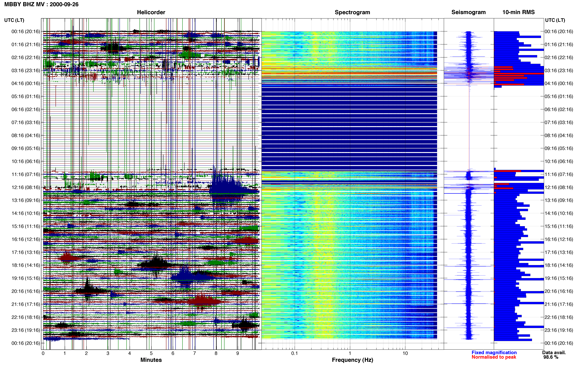Click the right '12:16 (08:16)' time label

[559, 187]
